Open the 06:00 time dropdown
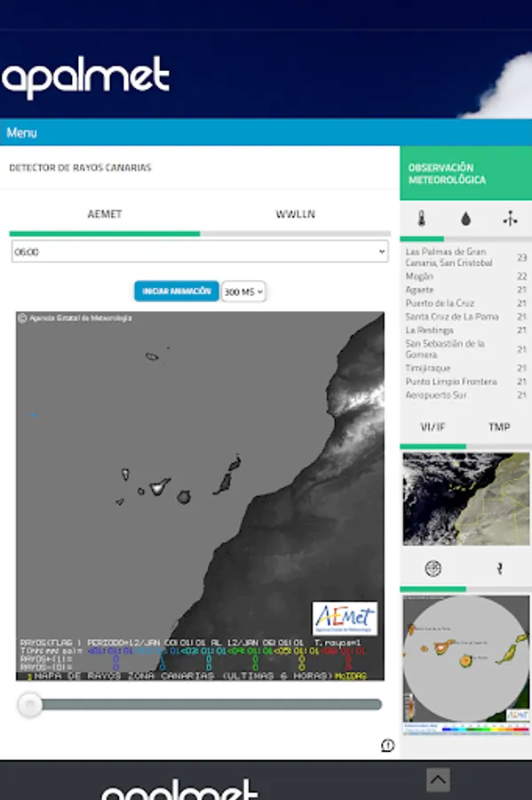 point(200,252)
